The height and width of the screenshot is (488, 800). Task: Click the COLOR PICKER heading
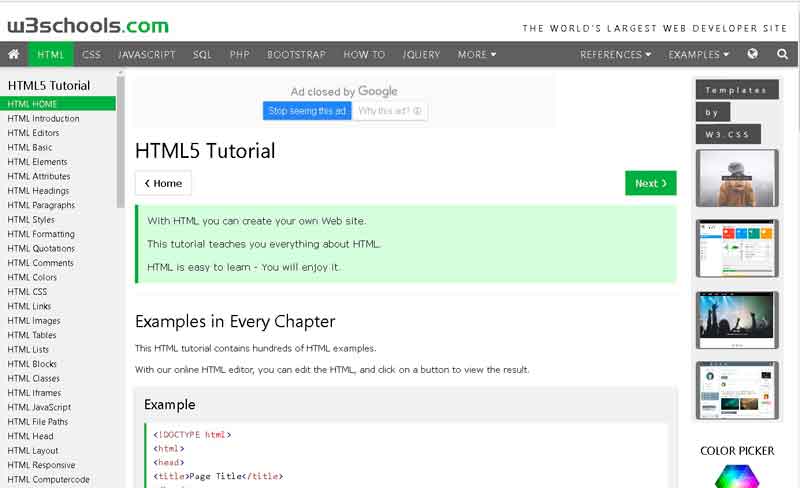coord(737,451)
